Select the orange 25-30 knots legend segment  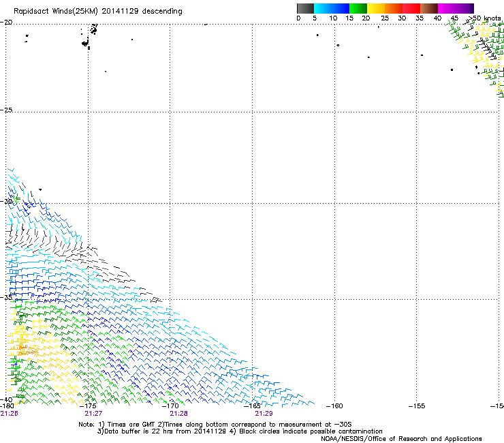(394, 8)
